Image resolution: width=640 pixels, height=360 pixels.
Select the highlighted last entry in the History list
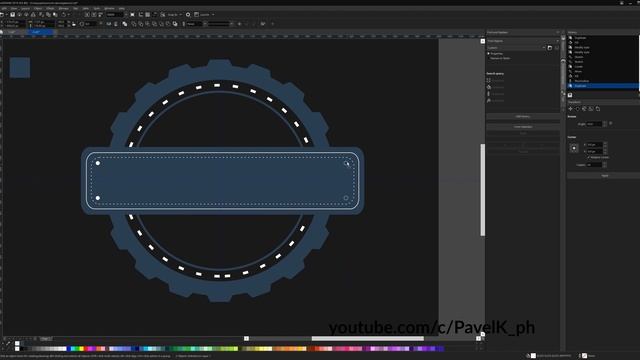click(x=602, y=86)
